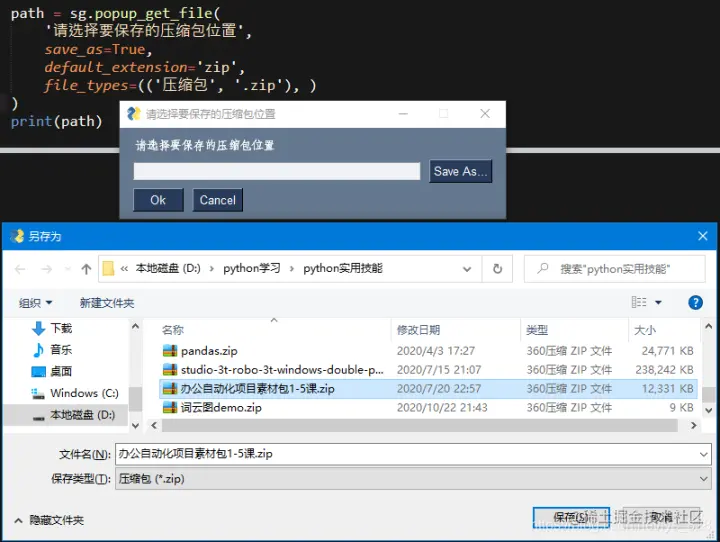This screenshot has height=542, width=720.
Task: Sort by 名称 column header
Action: [173, 330]
